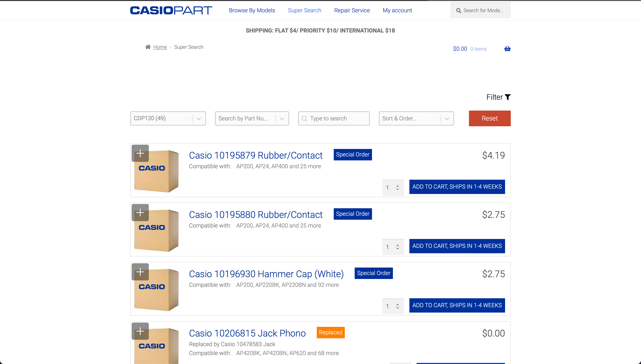Open Repair Service page

(x=352, y=10)
